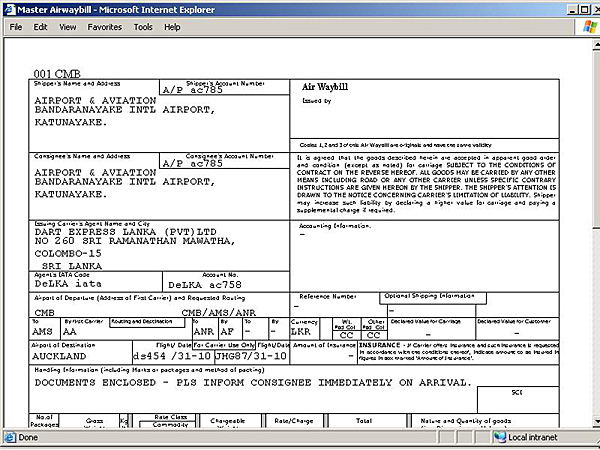This screenshot has width=600, height=450.
Task: Click the destination 'AUCKLAND'
Action: 59,356
